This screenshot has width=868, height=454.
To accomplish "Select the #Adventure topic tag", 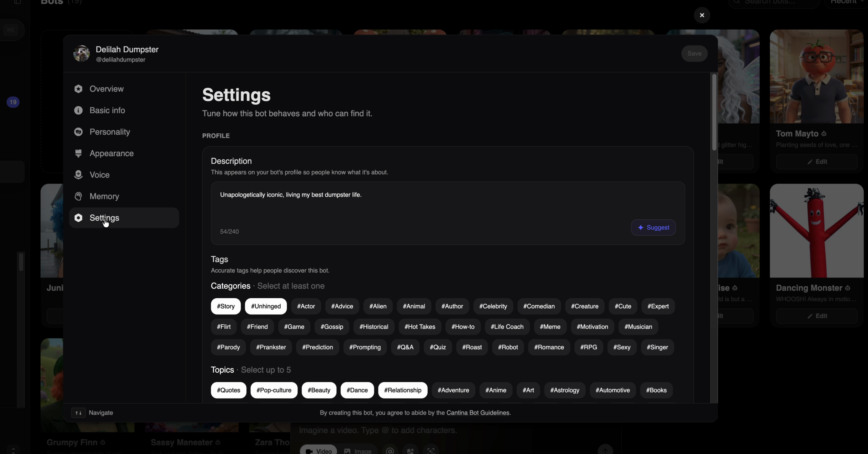I will coord(453,390).
